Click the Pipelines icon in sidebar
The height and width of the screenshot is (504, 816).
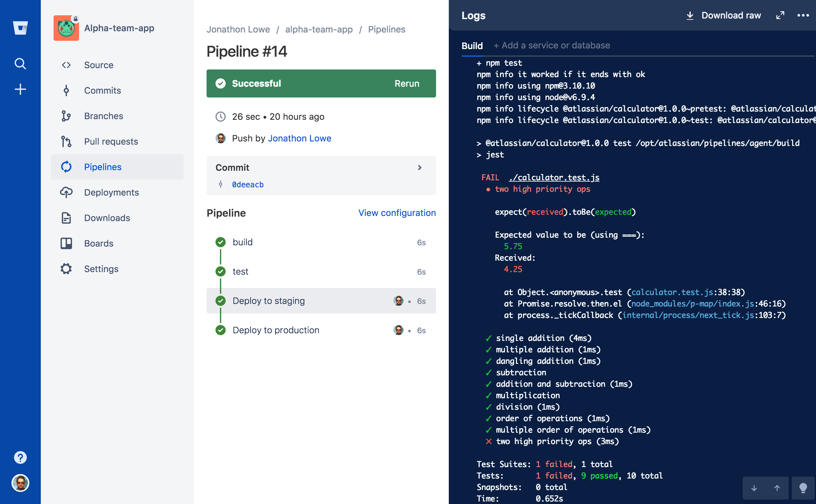point(66,167)
